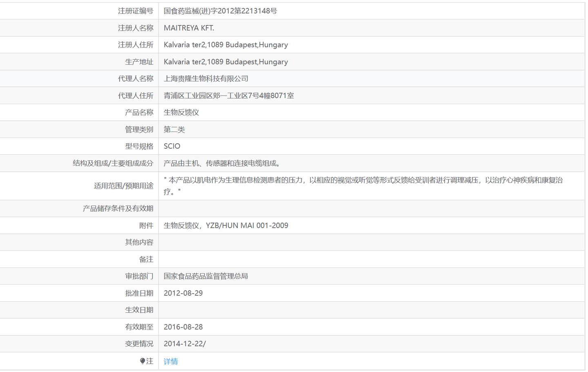Click the 生产地址 label
Screen dimensions: 588x372
point(139,62)
